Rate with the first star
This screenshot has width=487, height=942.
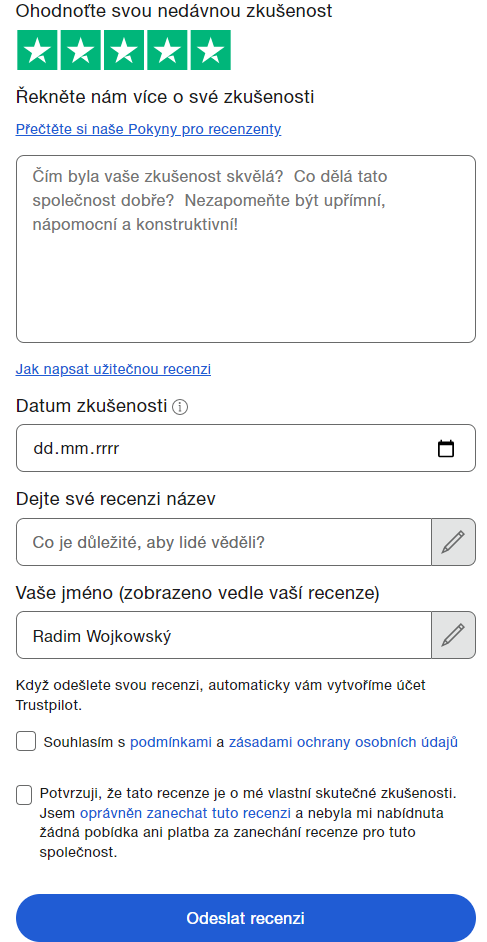click(x=37, y=50)
